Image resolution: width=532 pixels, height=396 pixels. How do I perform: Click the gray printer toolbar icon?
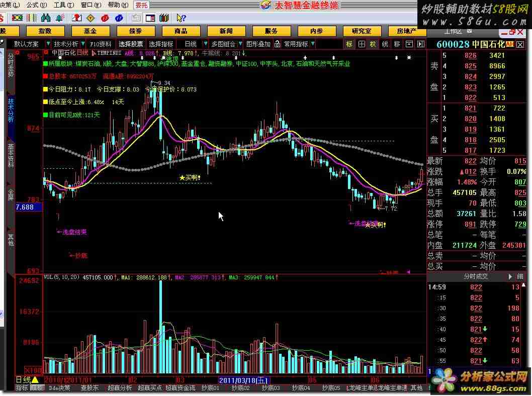pyautogui.click(x=136, y=18)
